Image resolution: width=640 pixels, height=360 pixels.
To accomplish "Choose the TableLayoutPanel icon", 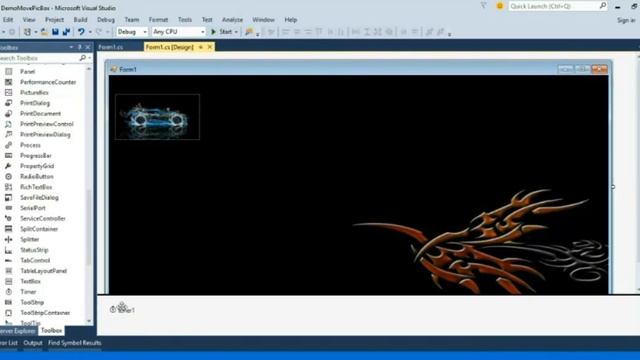I will pyautogui.click(x=9, y=271).
